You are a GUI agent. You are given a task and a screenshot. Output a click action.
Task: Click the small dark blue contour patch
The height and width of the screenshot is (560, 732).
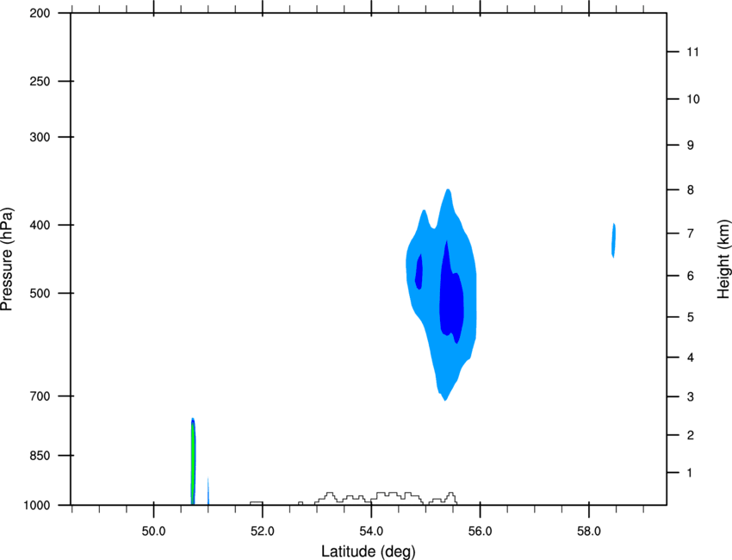tap(419, 272)
